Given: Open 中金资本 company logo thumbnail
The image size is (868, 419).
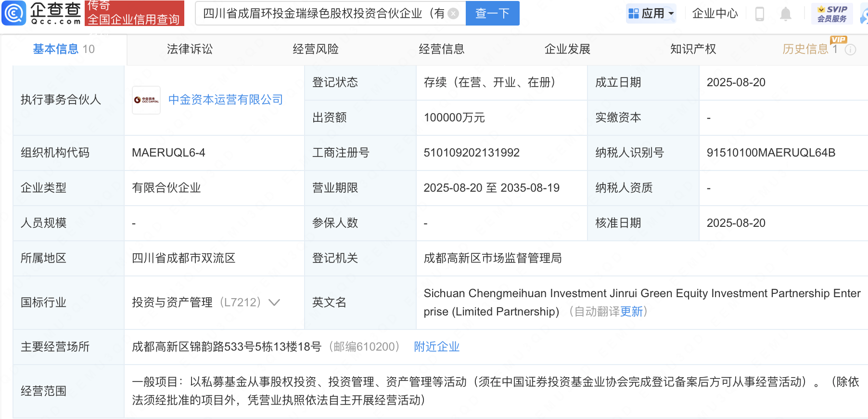Looking at the screenshot, I should point(146,100).
